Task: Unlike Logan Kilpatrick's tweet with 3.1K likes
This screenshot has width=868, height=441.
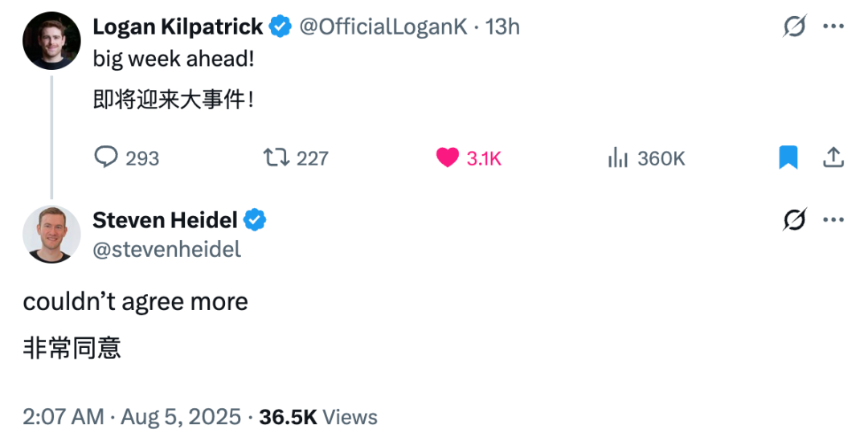Action: (x=469, y=158)
